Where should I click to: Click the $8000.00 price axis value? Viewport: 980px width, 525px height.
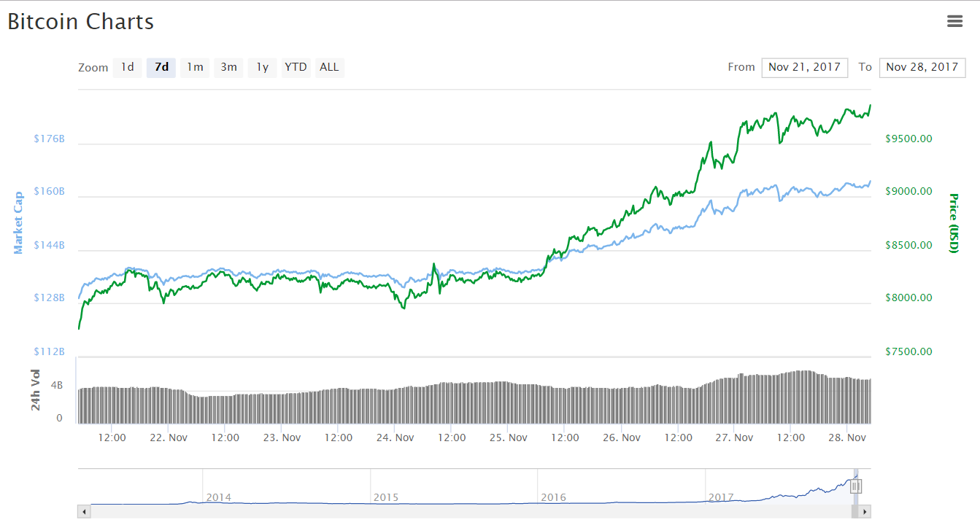point(908,297)
